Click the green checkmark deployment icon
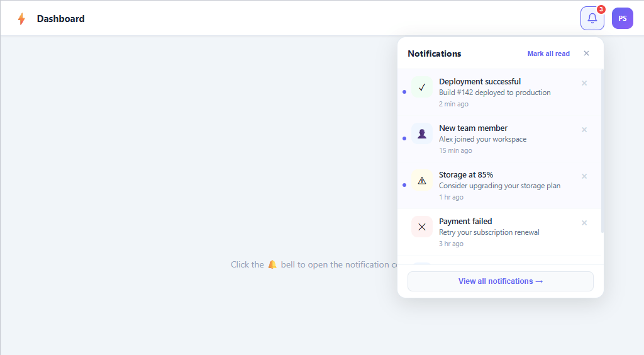The image size is (644, 355). tap(422, 87)
